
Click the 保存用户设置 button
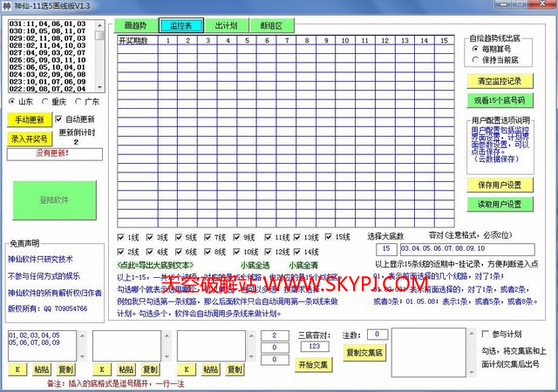tap(500, 185)
